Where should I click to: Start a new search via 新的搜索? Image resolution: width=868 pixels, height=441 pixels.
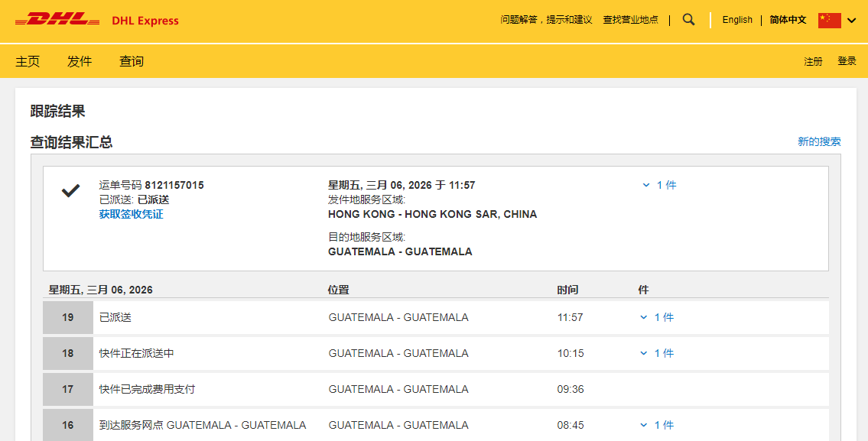point(819,141)
